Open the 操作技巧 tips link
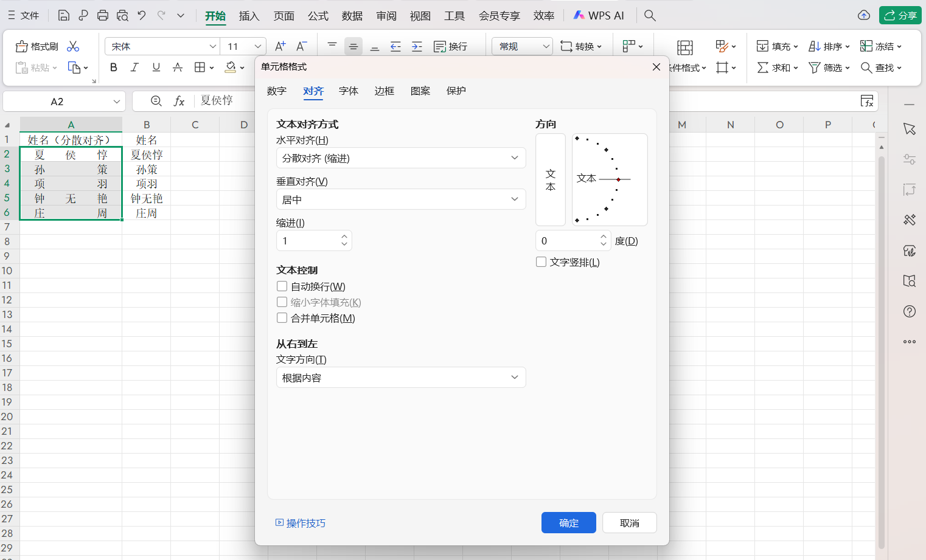This screenshot has width=926, height=560. pos(301,522)
